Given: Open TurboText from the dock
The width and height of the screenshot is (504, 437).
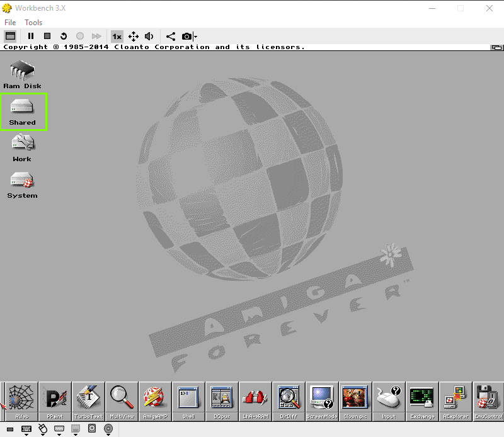Looking at the screenshot, I should coord(88,401).
